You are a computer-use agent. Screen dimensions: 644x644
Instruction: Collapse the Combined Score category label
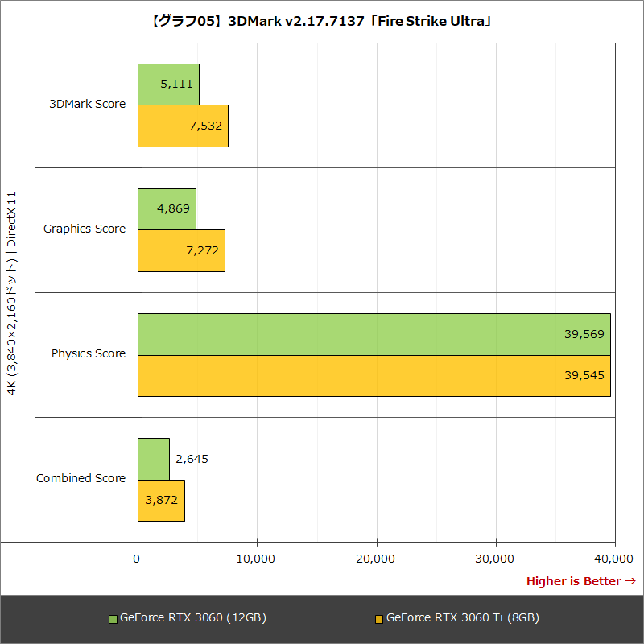click(x=80, y=478)
